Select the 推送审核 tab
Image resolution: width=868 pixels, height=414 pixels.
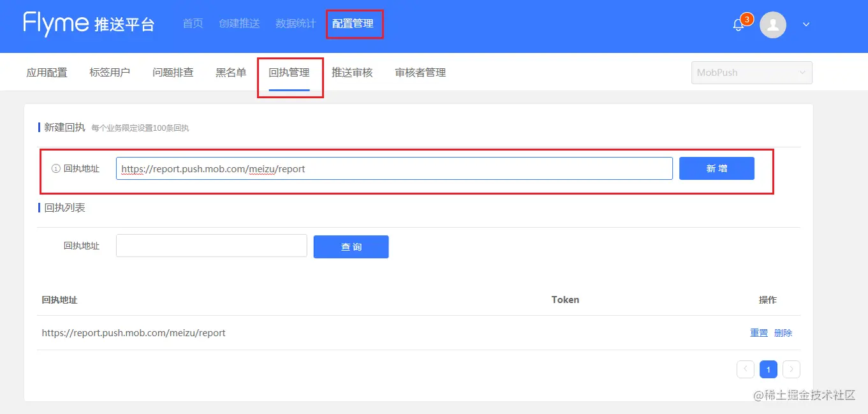tap(353, 72)
